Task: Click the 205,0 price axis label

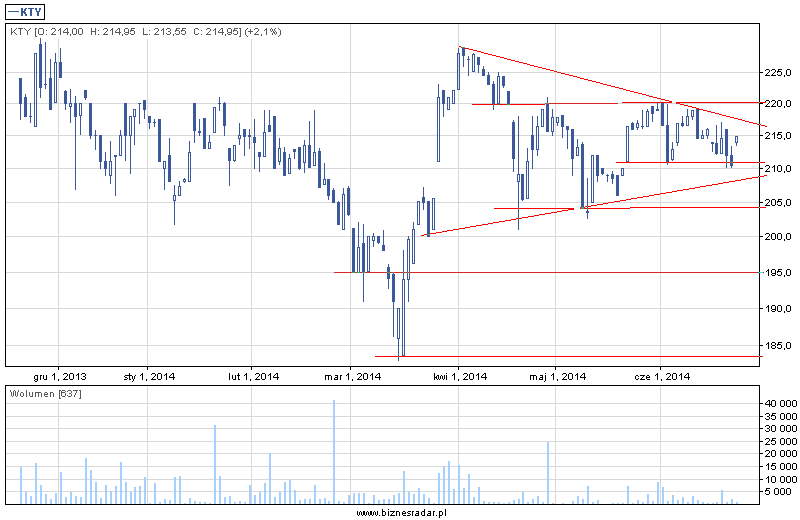Action: tap(778, 203)
